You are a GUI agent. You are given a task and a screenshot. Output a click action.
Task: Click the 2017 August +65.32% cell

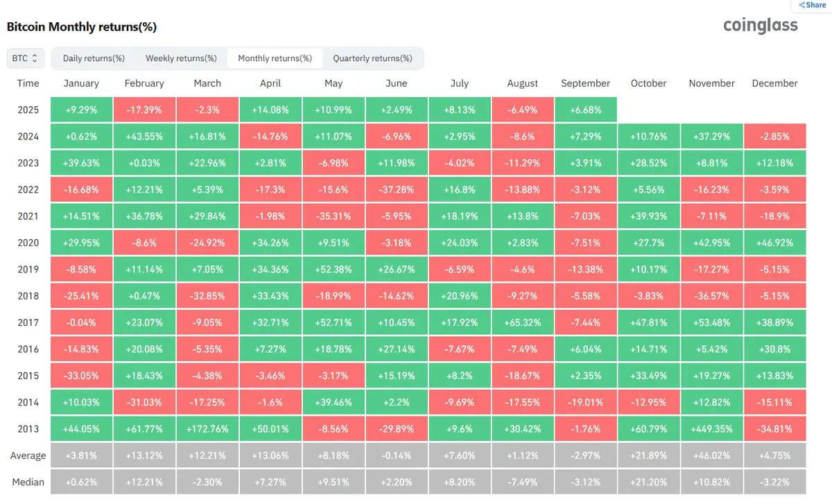523,322
